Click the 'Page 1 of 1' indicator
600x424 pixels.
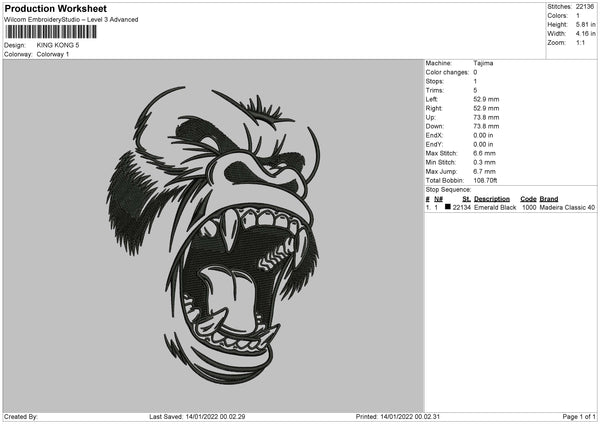(x=579, y=417)
